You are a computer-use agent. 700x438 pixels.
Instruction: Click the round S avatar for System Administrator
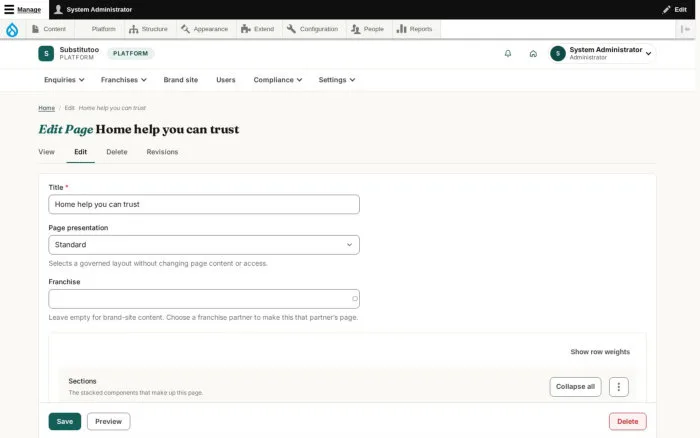point(558,54)
